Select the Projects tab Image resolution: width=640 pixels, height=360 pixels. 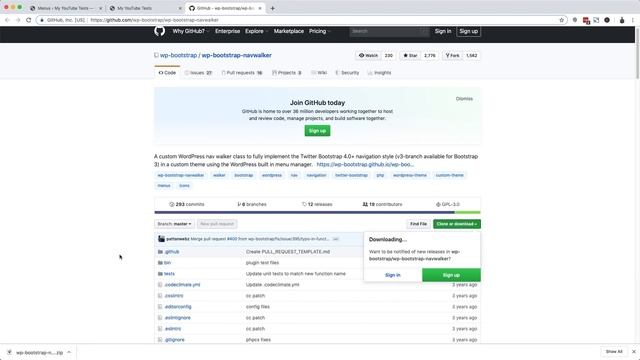tap(287, 73)
